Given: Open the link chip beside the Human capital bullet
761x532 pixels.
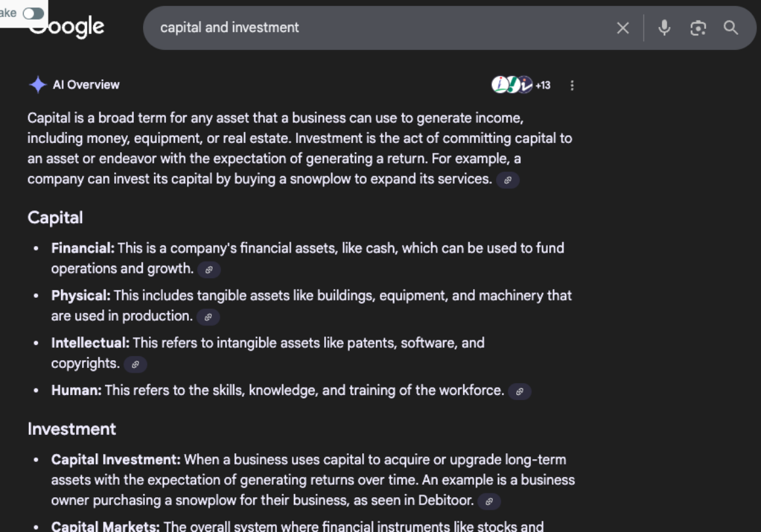Looking at the screenshot, I should tap(518, 391).
